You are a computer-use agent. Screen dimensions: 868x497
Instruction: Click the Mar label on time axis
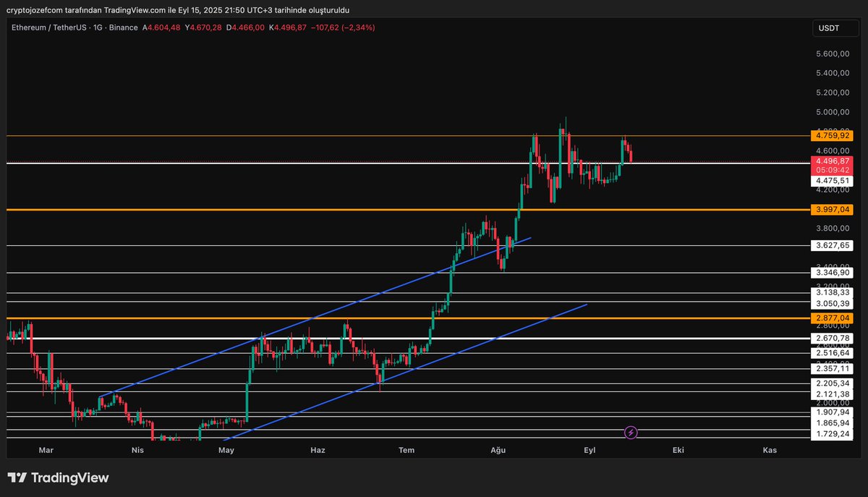point(46,450)
